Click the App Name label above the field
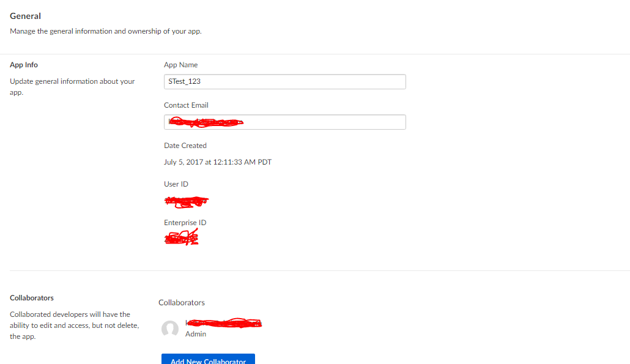Viewport: 630px width, 364px height. tap(180, 64)
